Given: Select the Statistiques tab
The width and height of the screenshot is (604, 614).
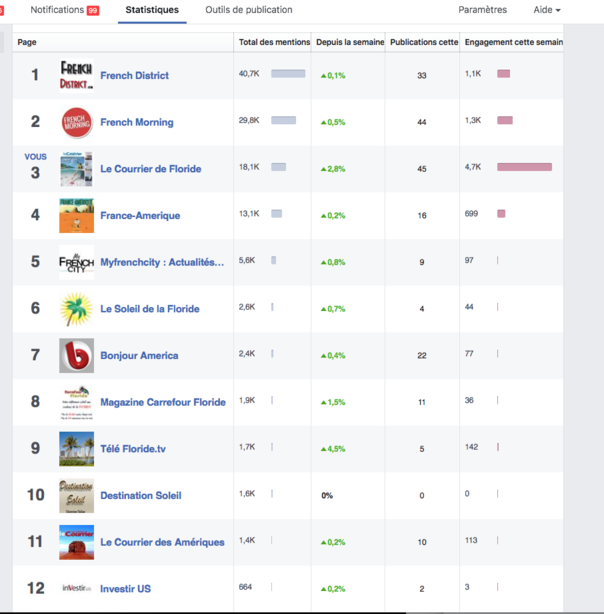Looking at the screenshot, I should coord(152,10).
